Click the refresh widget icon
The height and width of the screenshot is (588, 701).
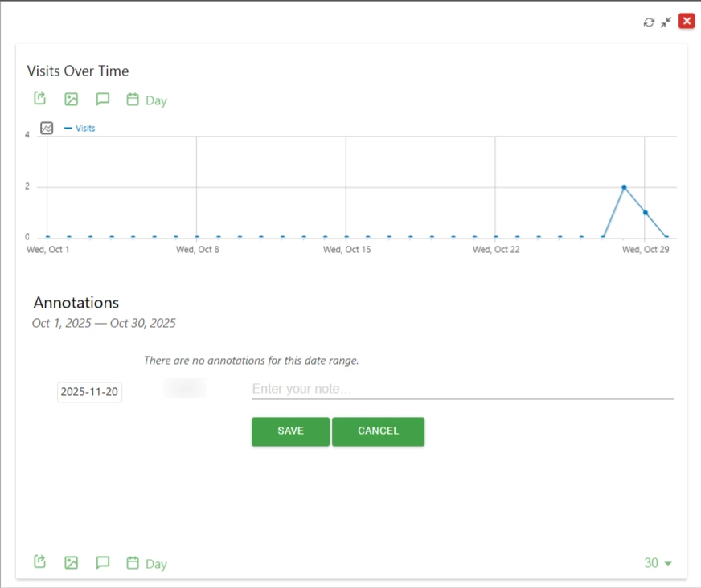click(x=650, y=22)
